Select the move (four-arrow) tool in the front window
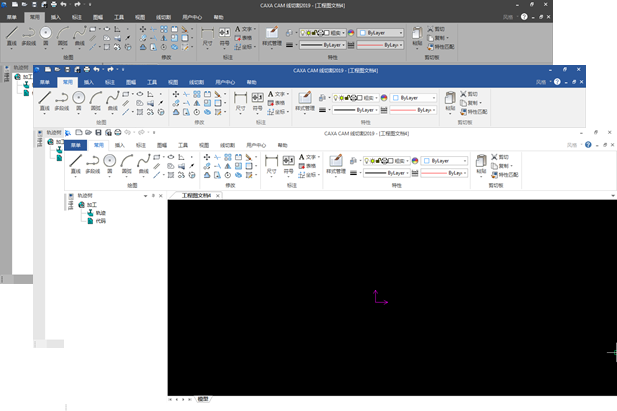The width and height of the screenshot is (617, 411). tap(207, 157)
